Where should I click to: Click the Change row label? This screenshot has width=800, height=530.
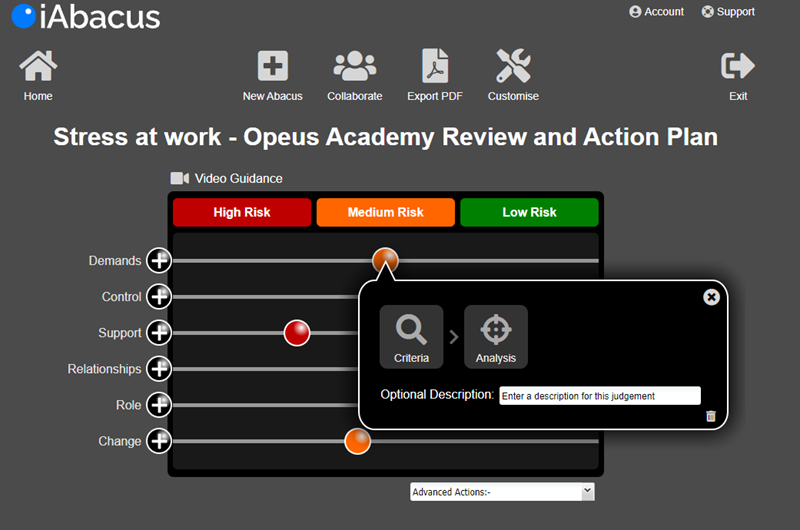coord(120,441)
